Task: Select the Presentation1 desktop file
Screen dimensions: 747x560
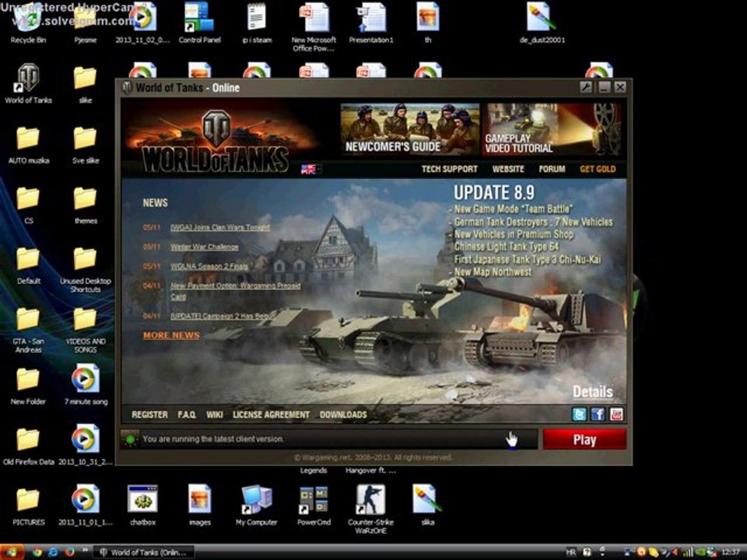Action: (371, 24)
